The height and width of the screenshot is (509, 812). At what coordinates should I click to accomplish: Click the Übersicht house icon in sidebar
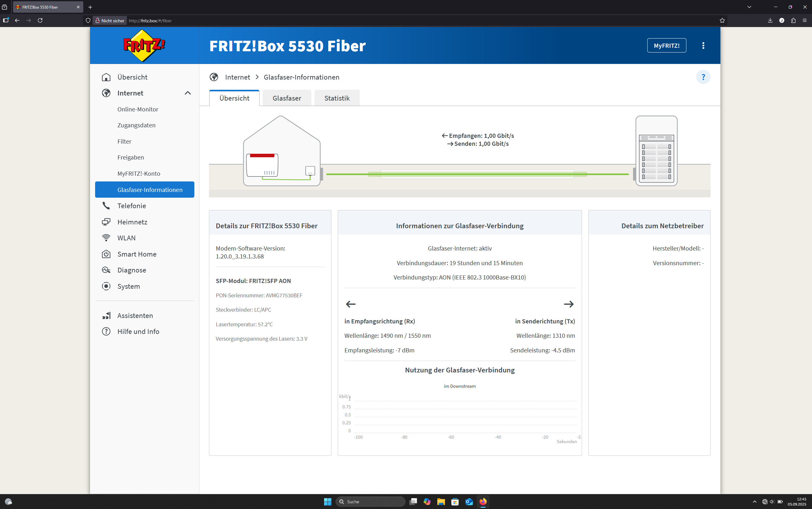click(106, 77)
